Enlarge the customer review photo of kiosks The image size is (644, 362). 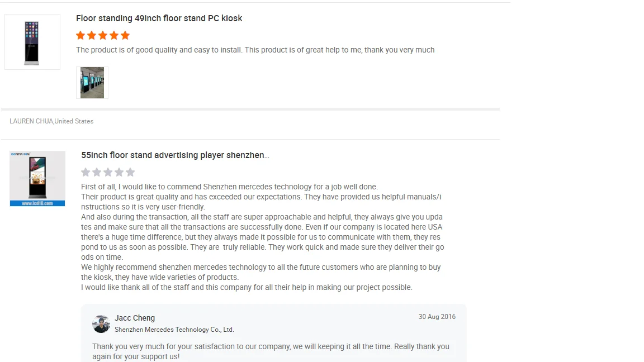click(92, 83)
